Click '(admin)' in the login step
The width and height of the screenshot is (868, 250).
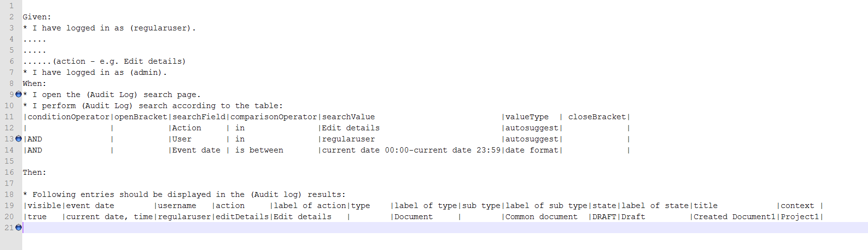[x=146, y=72]
